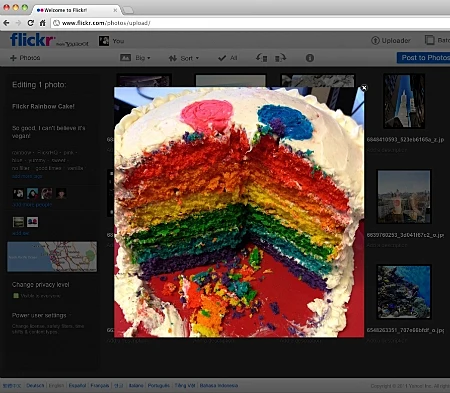450x393 pixels.
Task: Switch language to Bahasa Indonesia
Action: 219,386
